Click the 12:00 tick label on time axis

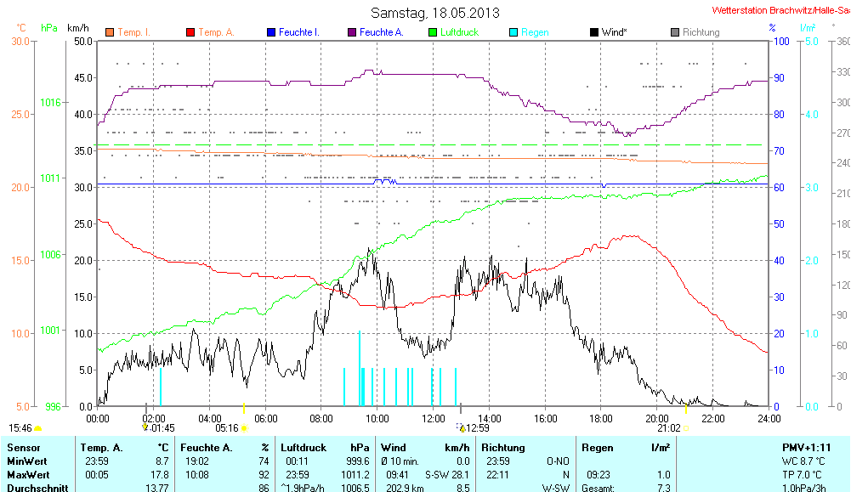434,418
